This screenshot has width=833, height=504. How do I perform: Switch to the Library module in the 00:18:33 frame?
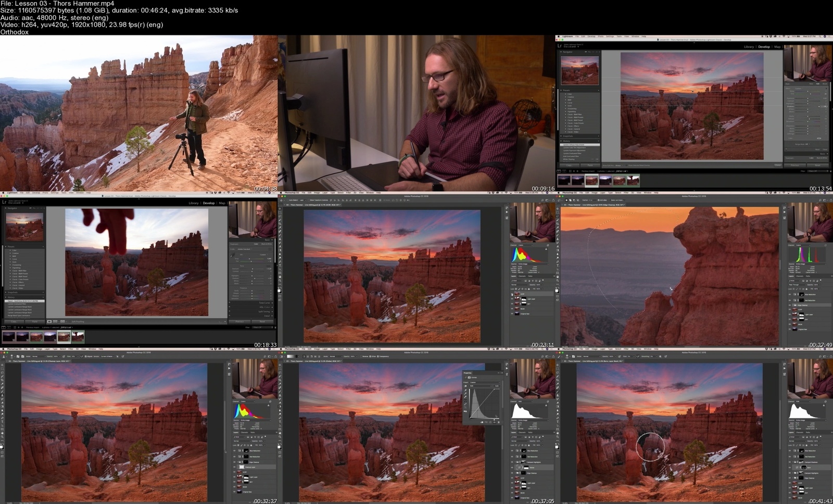pyautogui.click(x=194, y=203)
